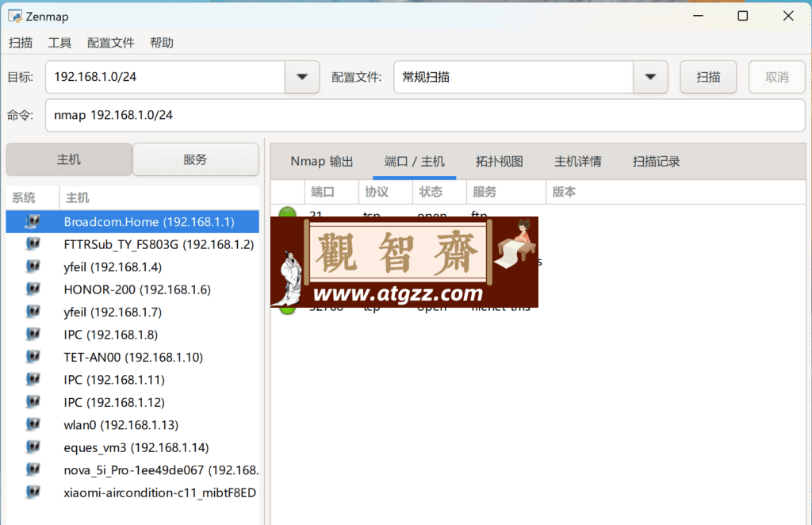Image resolution: width=812 pixels, height=525 pixels.
Task: Sort by the 系统 column header
Action: 33,197
